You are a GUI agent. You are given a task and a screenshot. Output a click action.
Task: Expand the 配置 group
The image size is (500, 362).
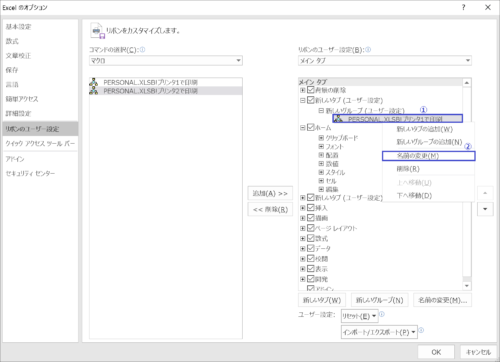pyautogui.click(x=321, y=155)
